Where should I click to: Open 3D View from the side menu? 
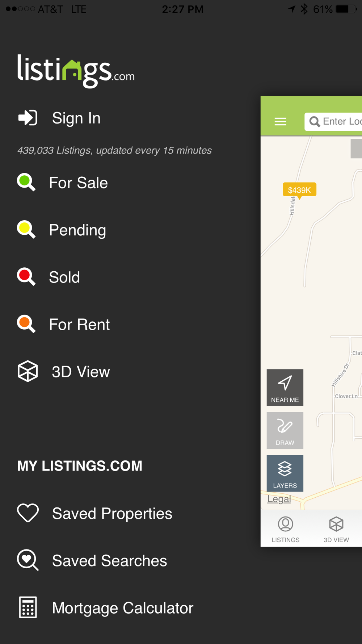click(x=64, y=372)
